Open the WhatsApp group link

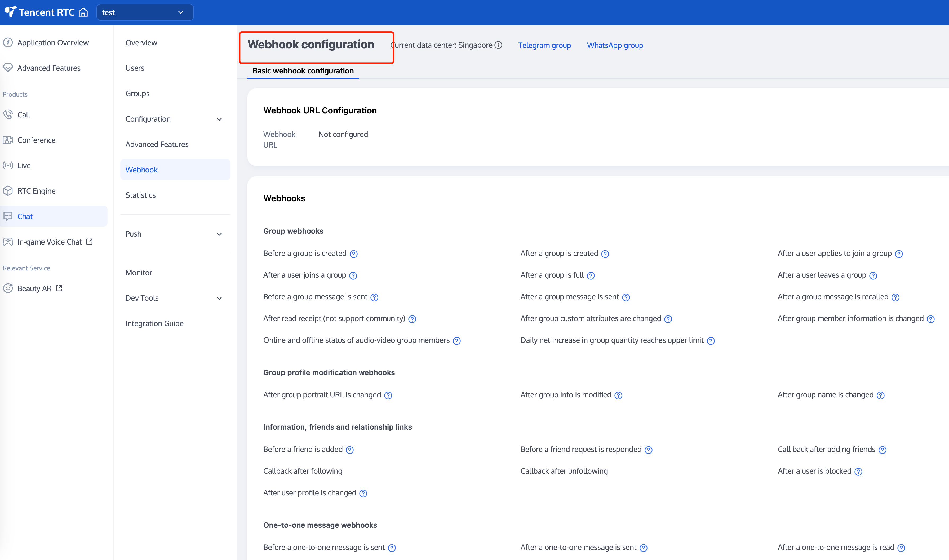pyautogui.click(x=615, y=45)
